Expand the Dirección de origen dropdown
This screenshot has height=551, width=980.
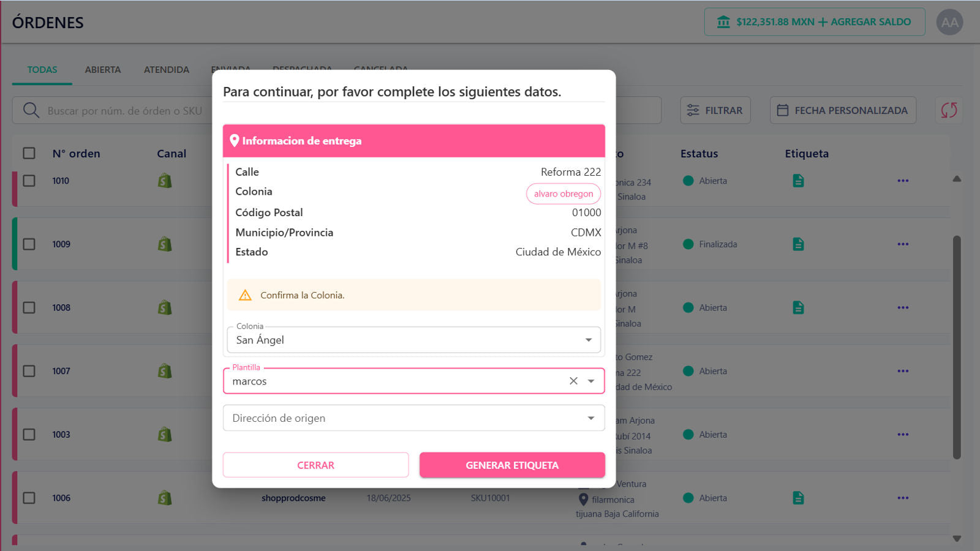tap(590, 418)
